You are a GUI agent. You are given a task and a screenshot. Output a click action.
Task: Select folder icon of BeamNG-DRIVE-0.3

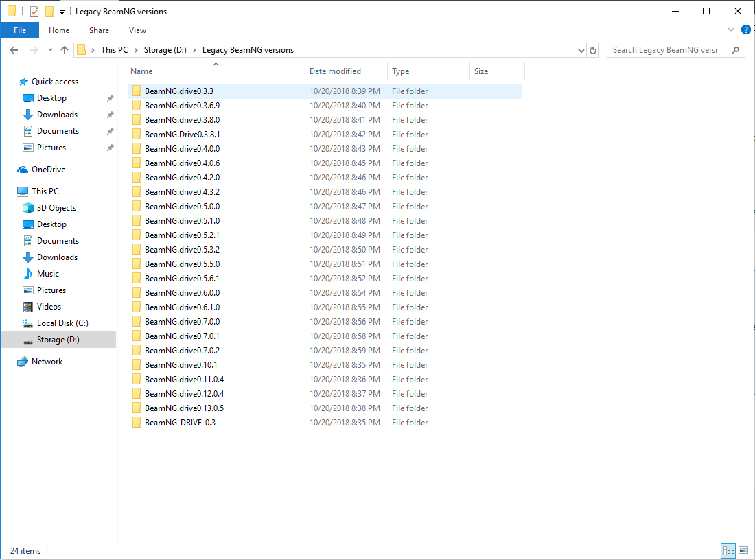coord(137,423)
